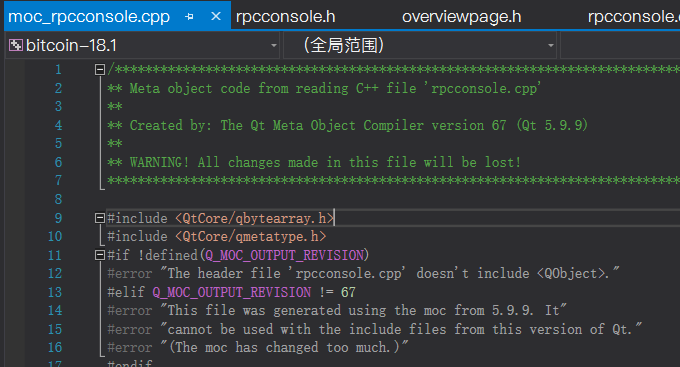Image resolution: width=680 pixels, height=367 pixels.
Task: Open the global scope dropdown arrow
Action: pyautogui.click(x=551, y=46)
